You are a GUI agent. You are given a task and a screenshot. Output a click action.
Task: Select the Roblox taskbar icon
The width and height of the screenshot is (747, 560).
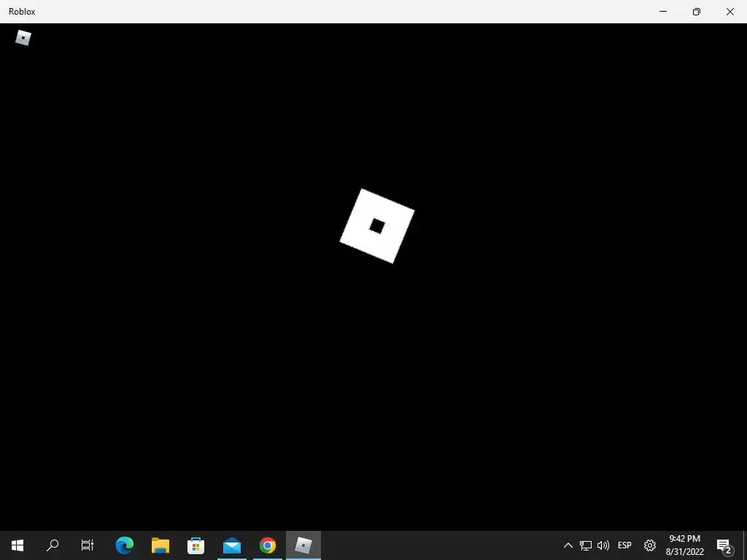(303, 545)
